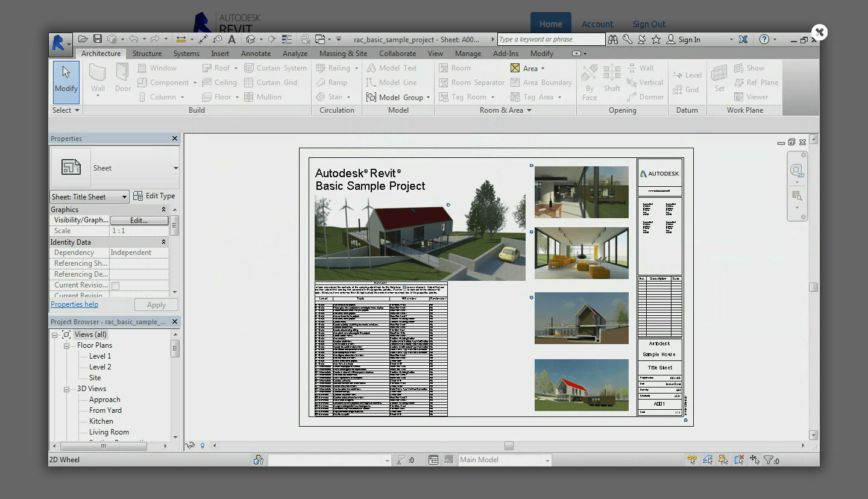This screenshot has height=499, width=868.
Task: Collapse the Floor Plans tree node
Action: (x=66, y=346)
